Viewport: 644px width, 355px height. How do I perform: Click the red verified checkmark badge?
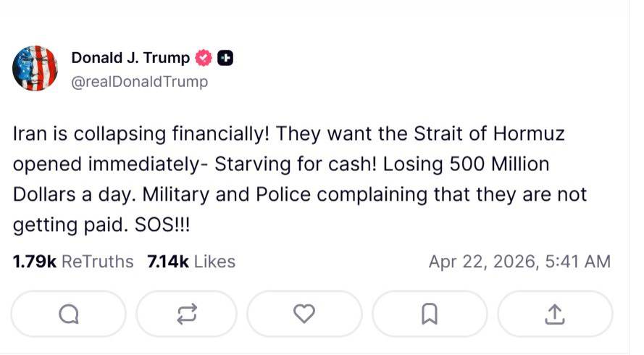click(x=204, y=58)
